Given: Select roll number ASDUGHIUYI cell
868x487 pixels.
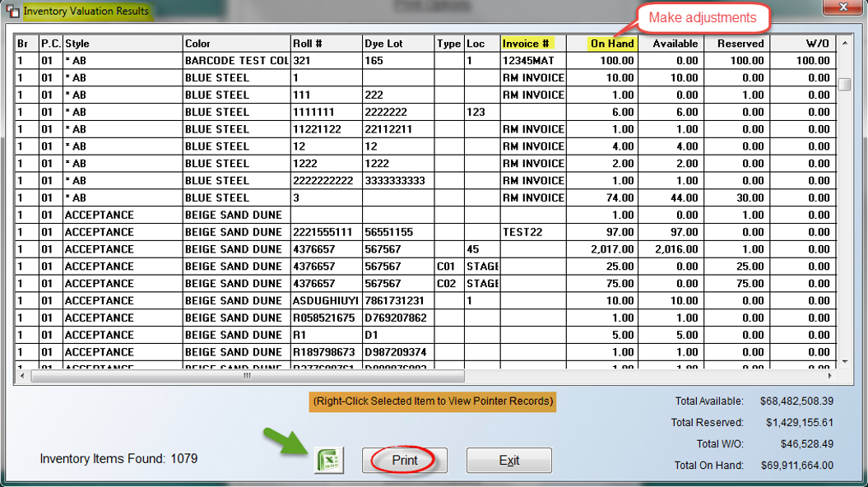Looking at the screenshot, I should click(x=326, y=300).
